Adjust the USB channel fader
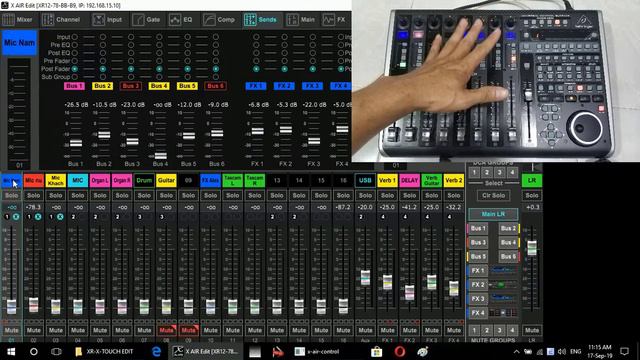The width and height of the screenshot is (640, 360). pyautogui.click(x=365, y=278)
